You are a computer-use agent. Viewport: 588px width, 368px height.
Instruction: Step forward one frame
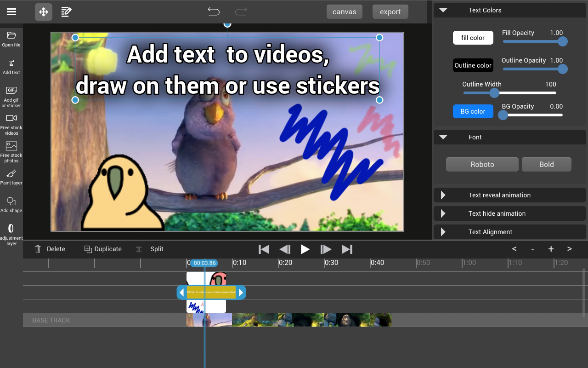point(326,249)
